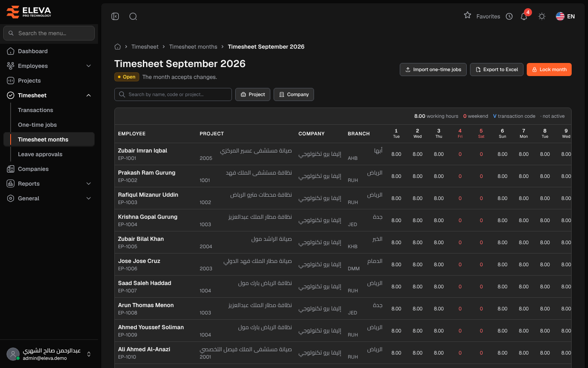Go to home via breadcrumb house icon
The height and width of the screenshot is (368, 588).
[118, 47]
